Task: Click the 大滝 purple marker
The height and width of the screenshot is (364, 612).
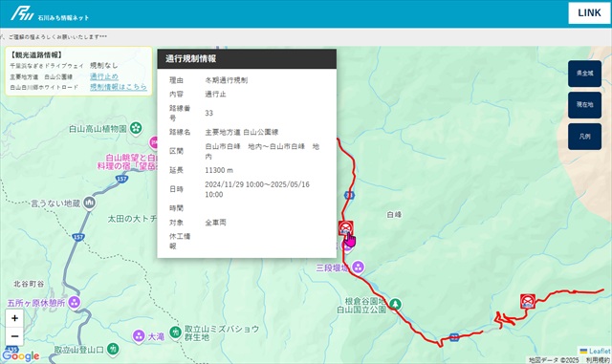Action: [139, 335]
